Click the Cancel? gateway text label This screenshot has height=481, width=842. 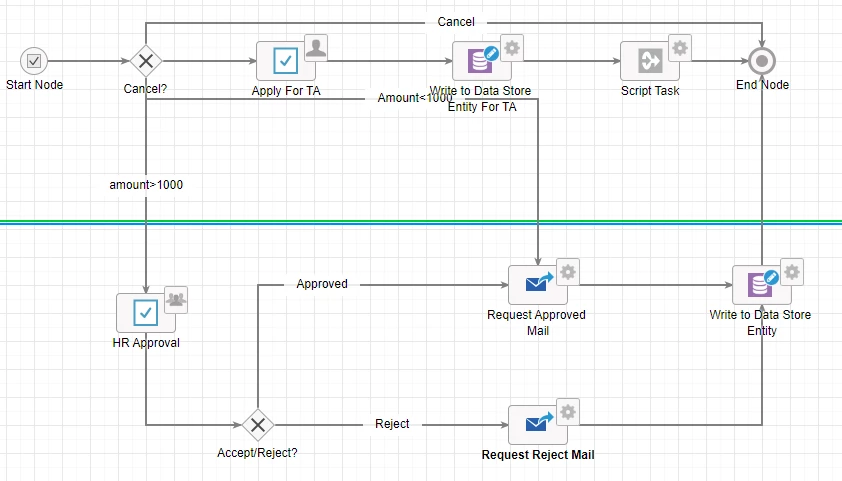point(146,89)
